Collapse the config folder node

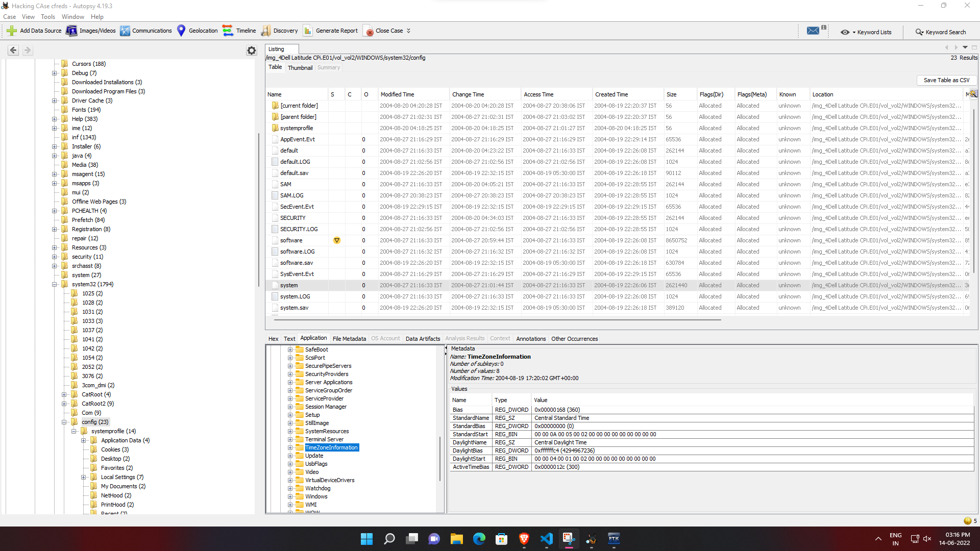coord(64,422)
